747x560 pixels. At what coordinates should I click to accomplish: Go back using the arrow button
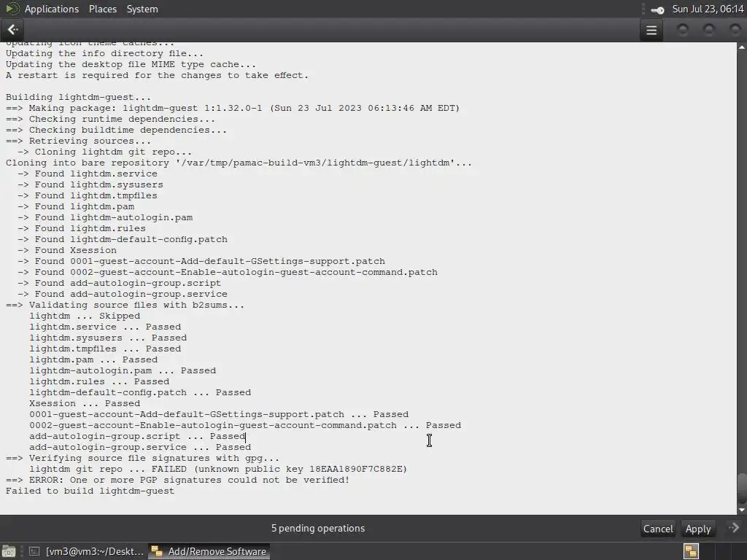(13, 29)
